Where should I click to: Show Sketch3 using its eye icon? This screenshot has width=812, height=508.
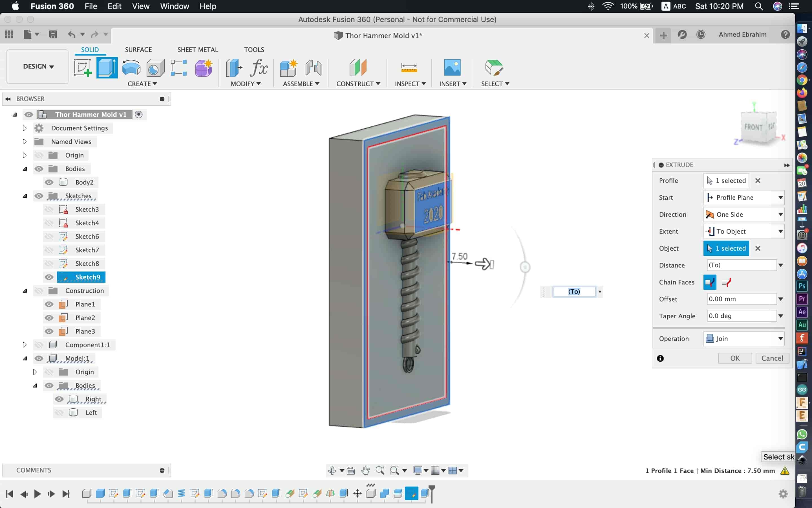(x=49, y=209)
